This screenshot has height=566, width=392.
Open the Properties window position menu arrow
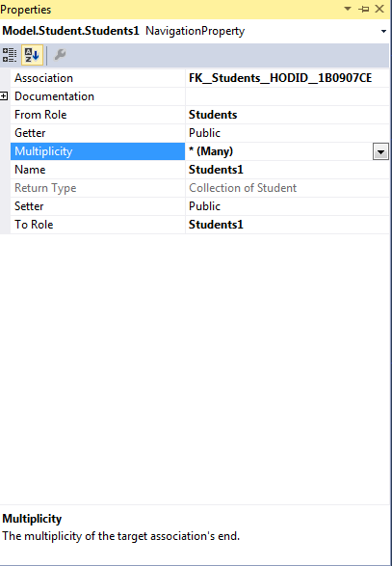coord(348,9)
